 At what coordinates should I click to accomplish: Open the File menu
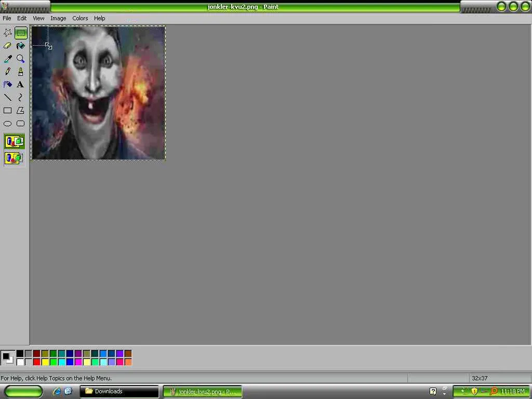(7, 18)
